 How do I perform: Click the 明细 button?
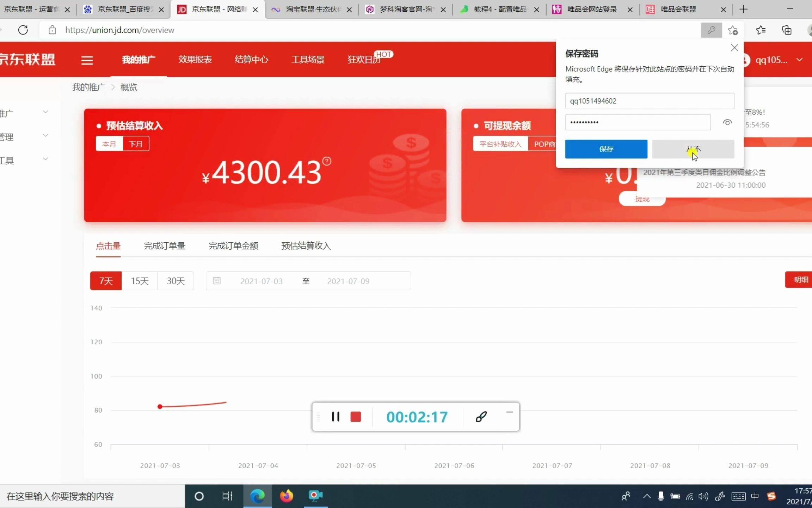click(x=799, y=280)
